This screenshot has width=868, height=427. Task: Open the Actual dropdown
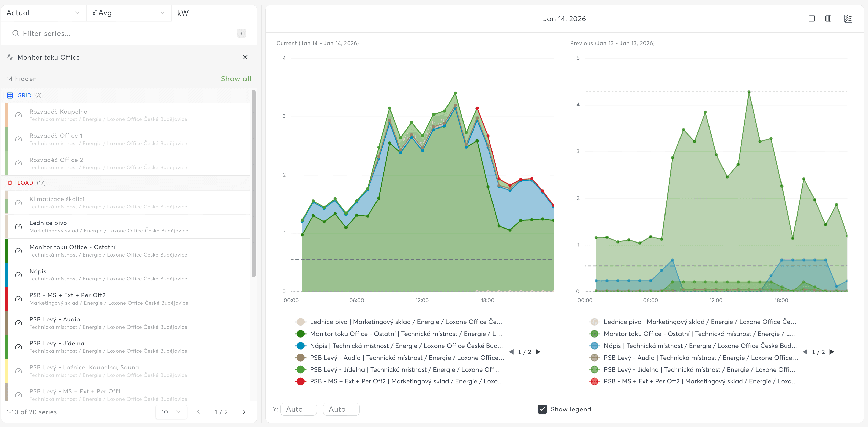tap(44, 13)
